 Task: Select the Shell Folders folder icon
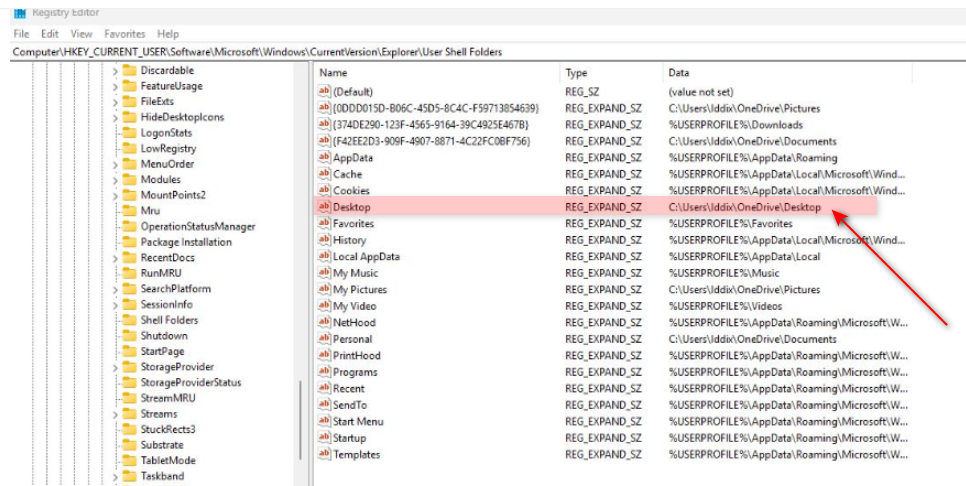click(x=129, y=320)
